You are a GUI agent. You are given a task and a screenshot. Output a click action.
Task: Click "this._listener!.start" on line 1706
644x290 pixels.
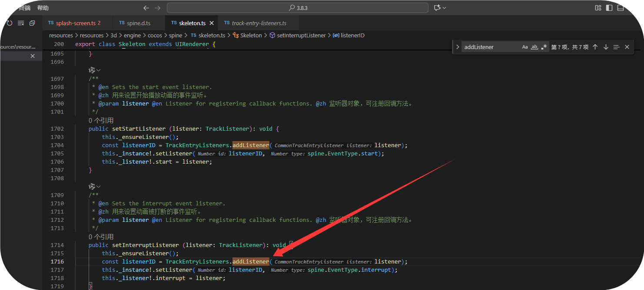tap(137, 161)
